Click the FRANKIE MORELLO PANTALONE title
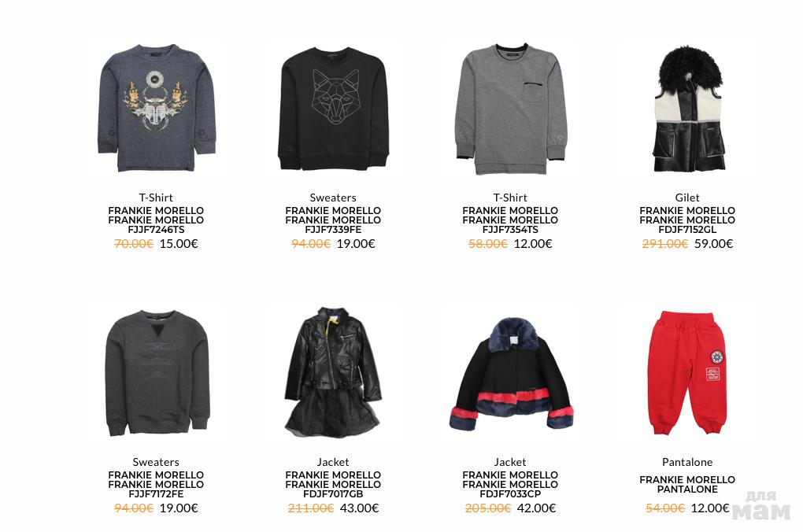803x532 pixels. (687, 484)
